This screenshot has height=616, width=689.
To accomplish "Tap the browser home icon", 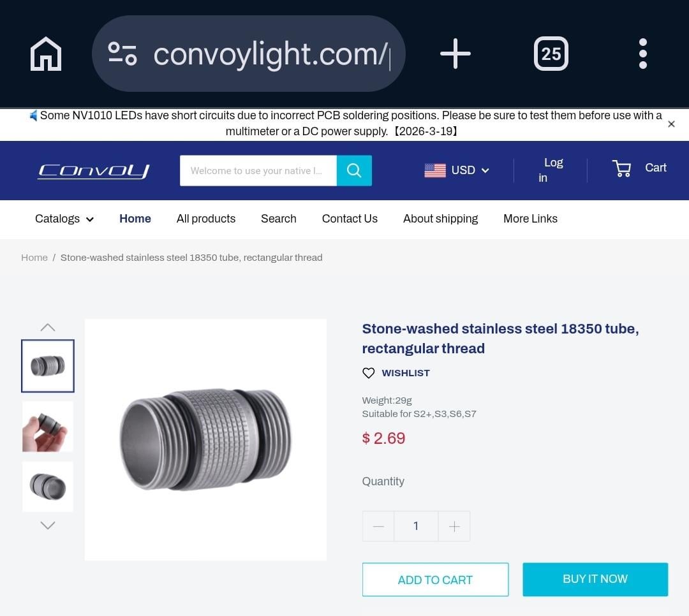I will click(x=46, y=54).
